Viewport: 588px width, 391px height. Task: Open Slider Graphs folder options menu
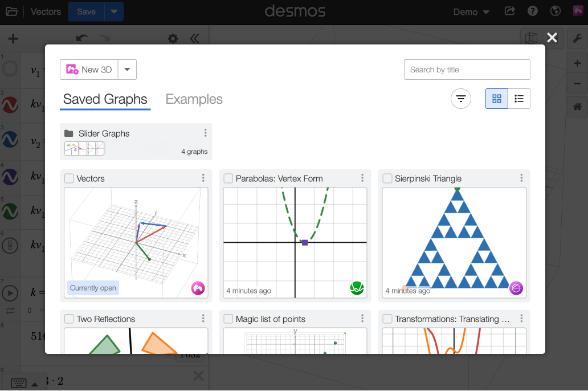[205, 133]
